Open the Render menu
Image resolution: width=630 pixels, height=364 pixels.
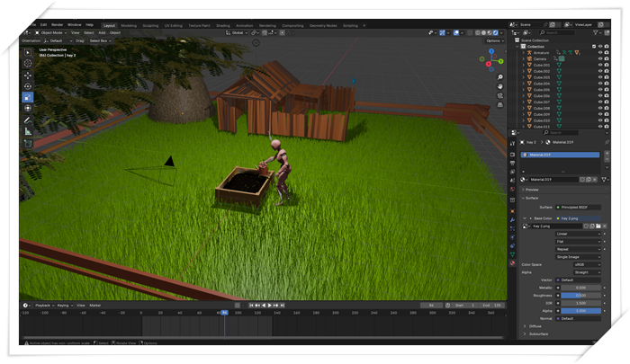tap(58, 25)
